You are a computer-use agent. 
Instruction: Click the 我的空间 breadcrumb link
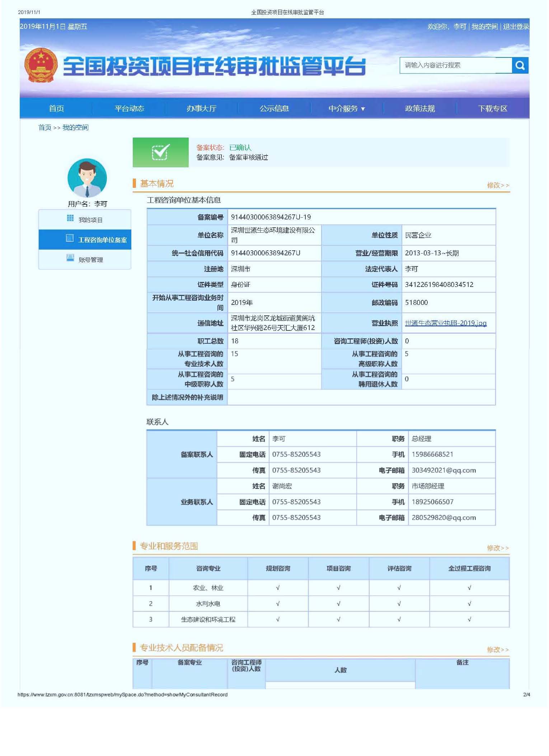coord(75,127)
